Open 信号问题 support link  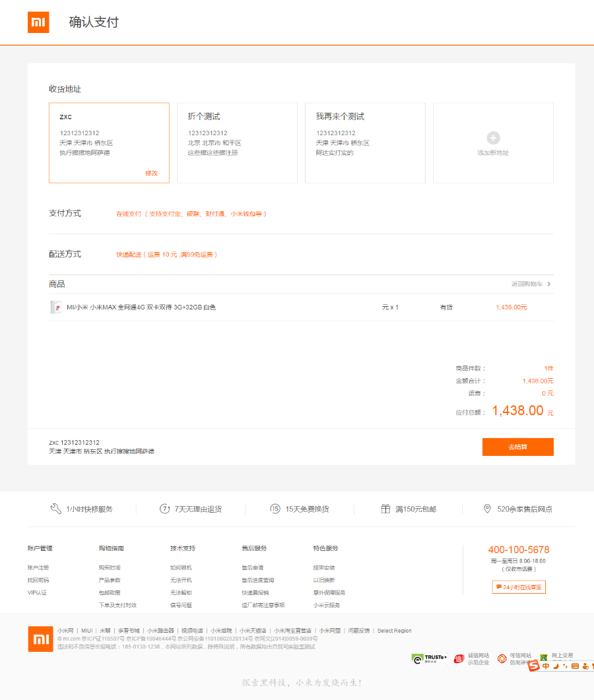click(181, 606)
